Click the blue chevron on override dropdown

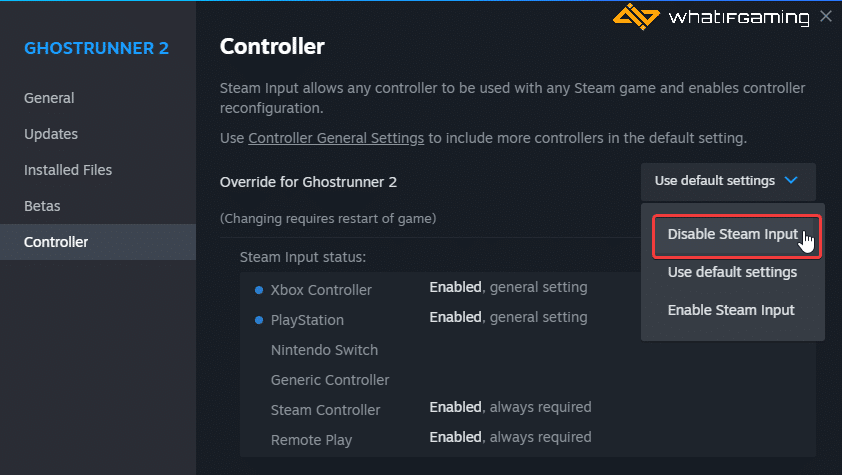coord(791,180)
